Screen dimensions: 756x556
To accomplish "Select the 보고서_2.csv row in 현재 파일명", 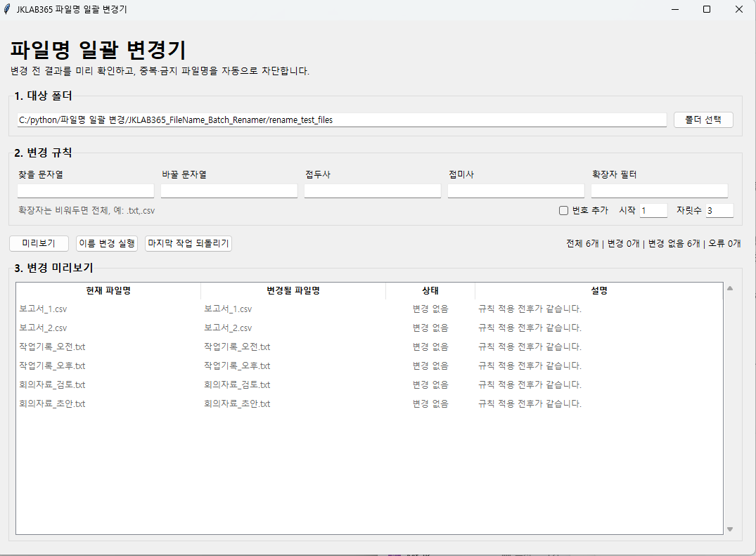I will click(x=44, y=328).
